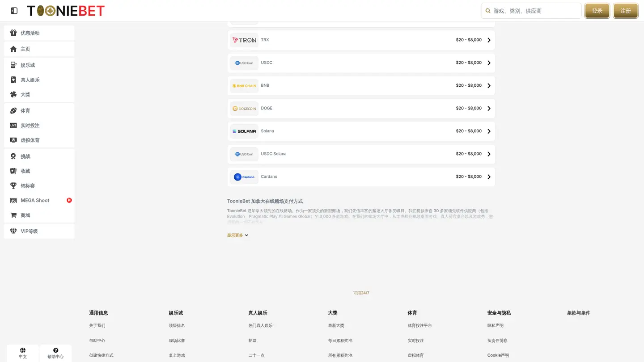Click the language globe icon
The width and height of the screenshot is (644, 362).
pyautogui.click(x=23, y=350)
